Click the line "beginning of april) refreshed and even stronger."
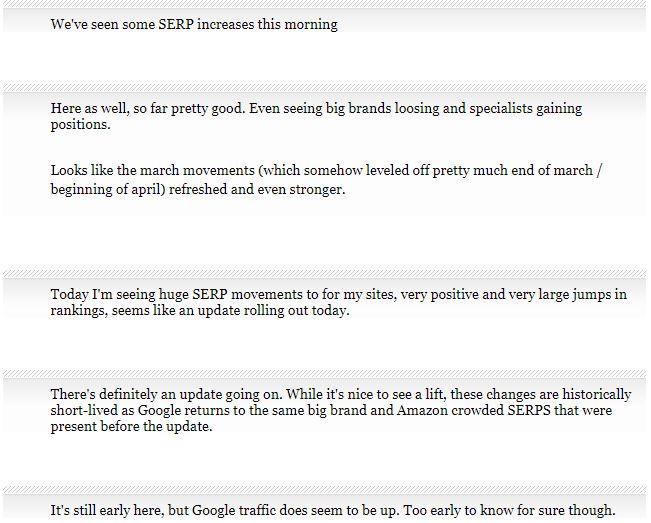 click(198, 189)
